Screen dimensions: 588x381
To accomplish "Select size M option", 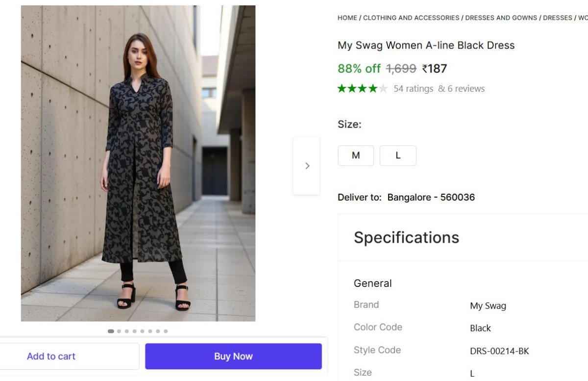I will (x=356, y=155).
